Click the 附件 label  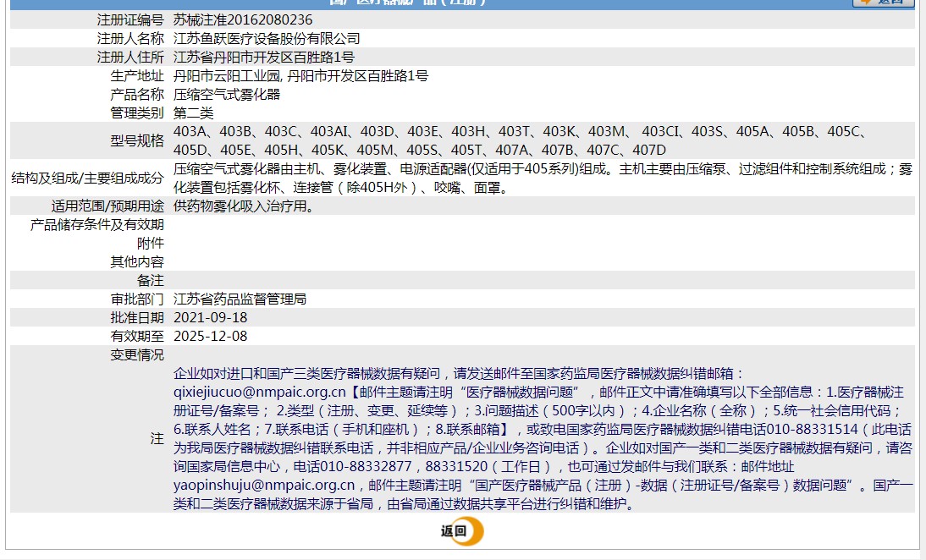[151, 243]
